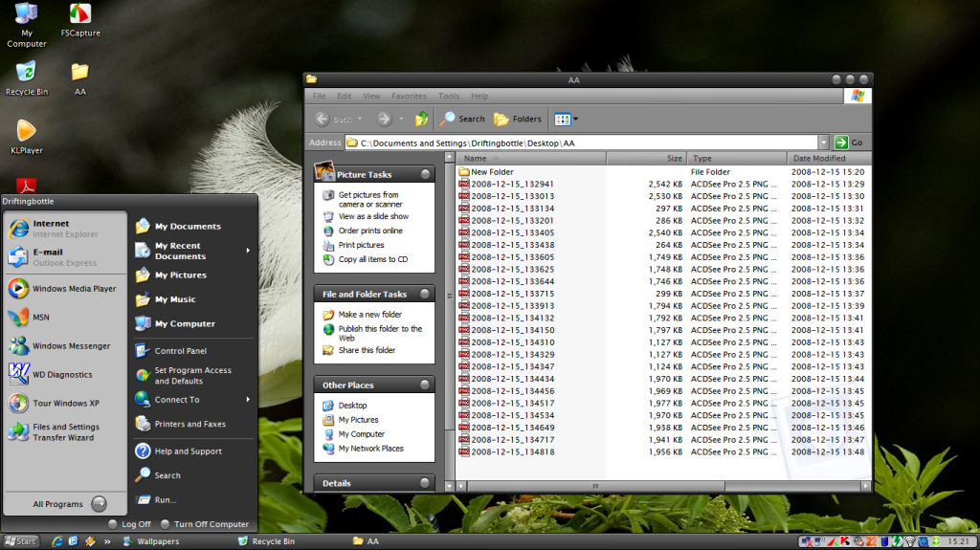Sort by Date Modified column header
980x550 pixels.
coord(829,158)
